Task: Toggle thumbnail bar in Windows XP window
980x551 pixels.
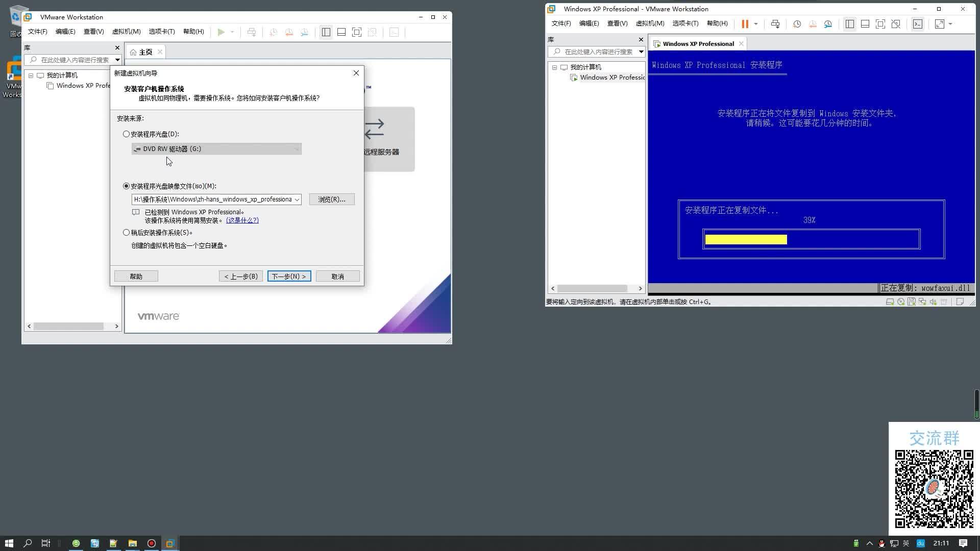Action: (x=865, y=24)
